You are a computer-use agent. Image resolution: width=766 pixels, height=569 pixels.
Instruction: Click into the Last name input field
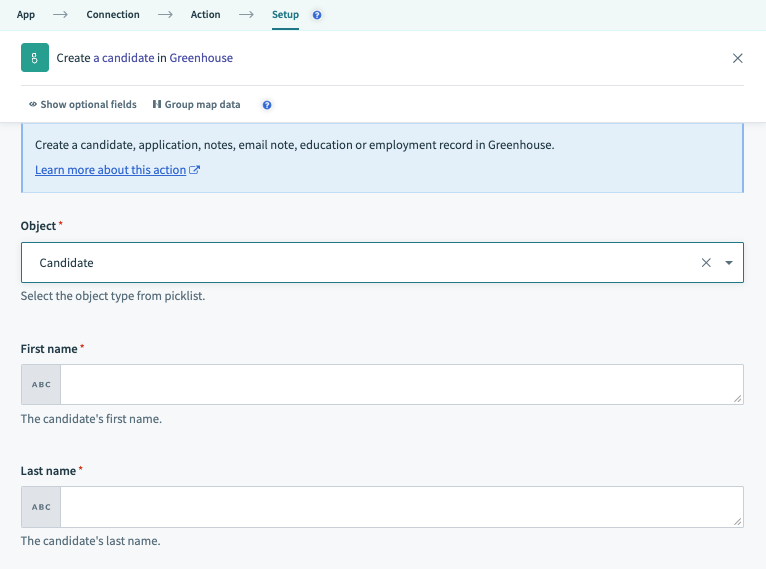point(400,507)
